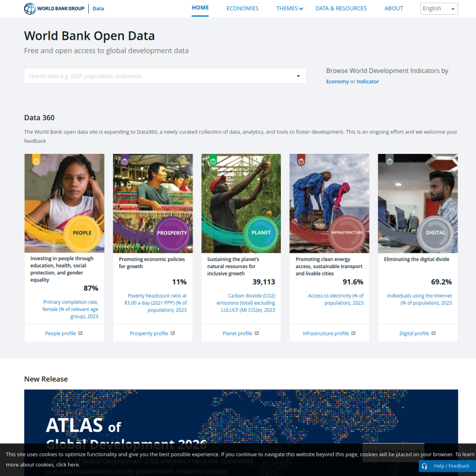Open Access to electricity indicator link
476x476 pixels.
[x=335, y=299]
